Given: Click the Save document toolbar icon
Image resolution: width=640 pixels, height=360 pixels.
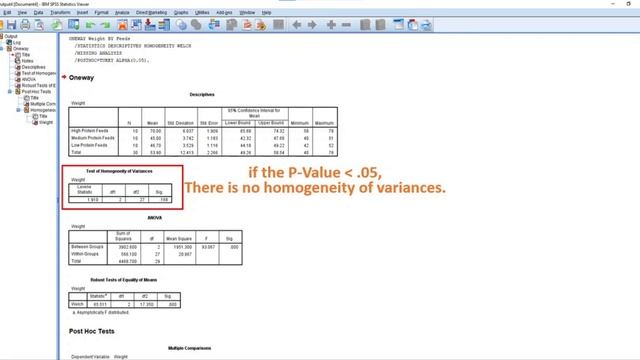Looking at the screenshot, I should [x=11, y=25].
